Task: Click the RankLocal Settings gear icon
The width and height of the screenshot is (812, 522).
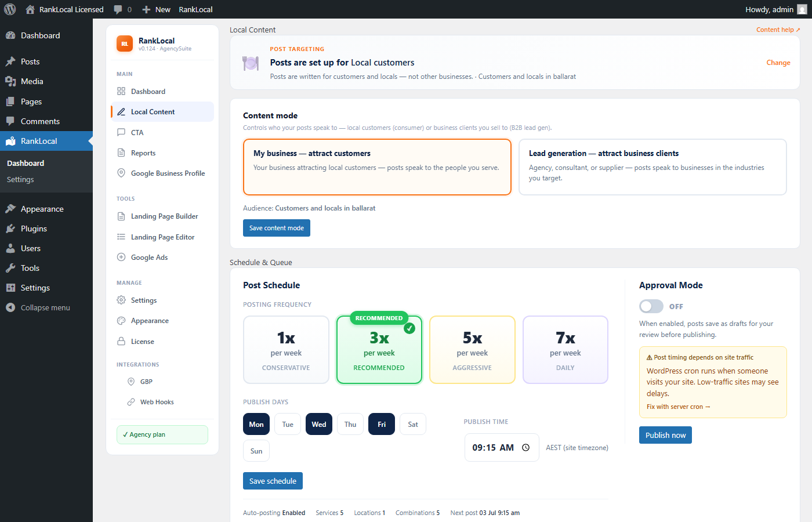Action: coord(121,300)
